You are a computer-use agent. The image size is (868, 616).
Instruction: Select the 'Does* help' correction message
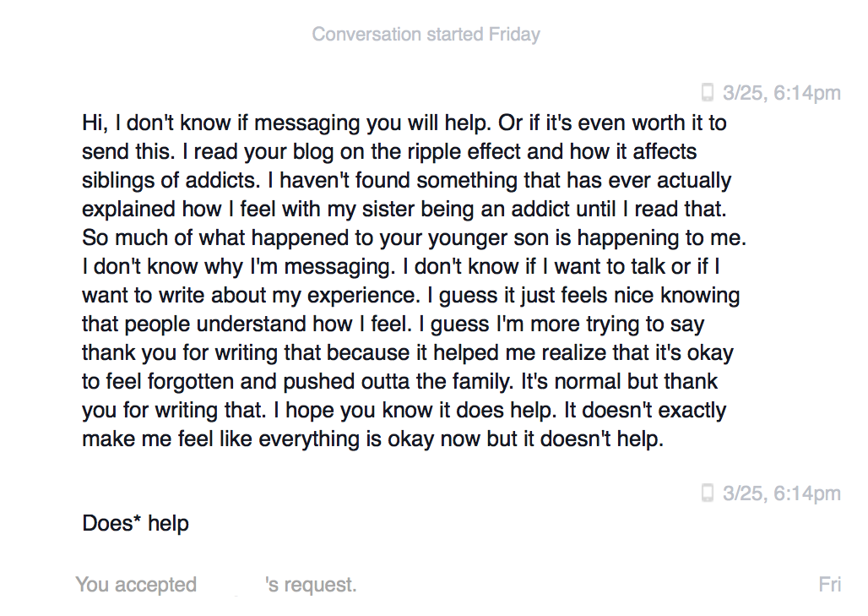(136, 523)
